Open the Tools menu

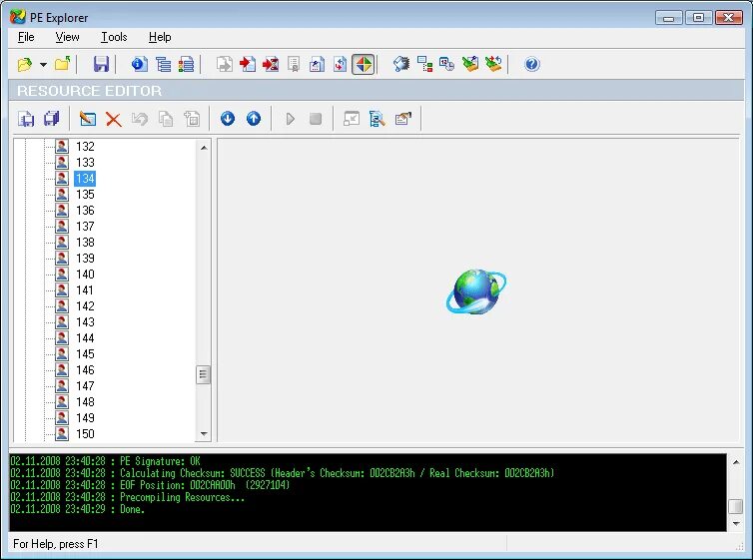pos(114,37)
